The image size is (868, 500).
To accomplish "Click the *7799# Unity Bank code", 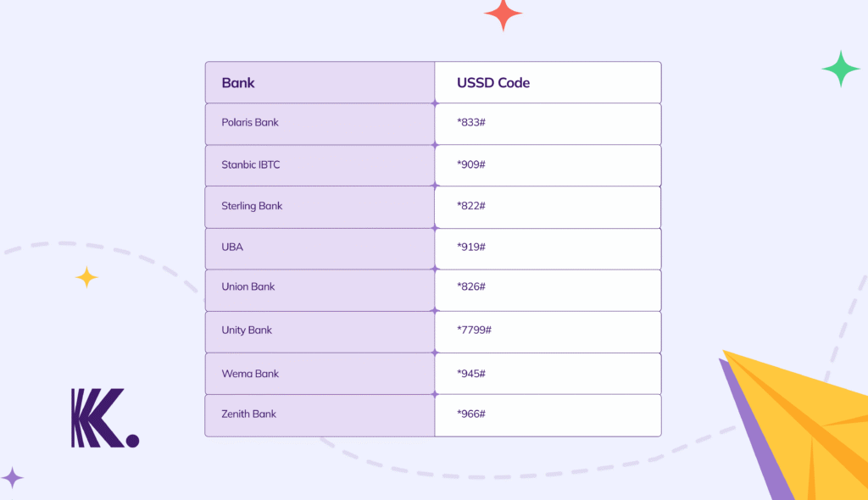I will pos(474,330).
